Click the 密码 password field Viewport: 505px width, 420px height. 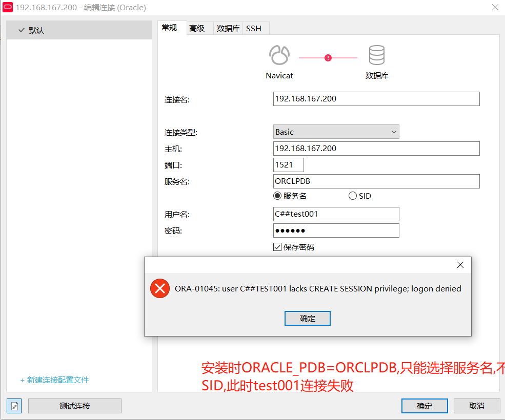tap(336, 230)
